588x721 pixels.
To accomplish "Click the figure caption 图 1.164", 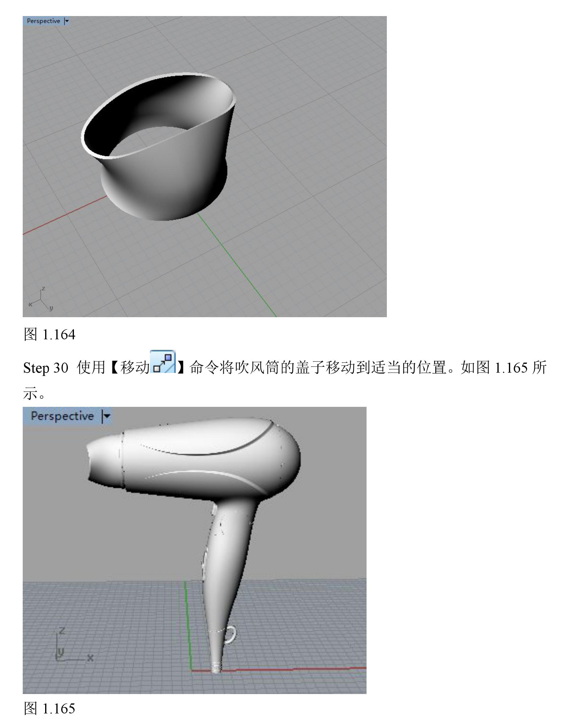I will 49,334.
